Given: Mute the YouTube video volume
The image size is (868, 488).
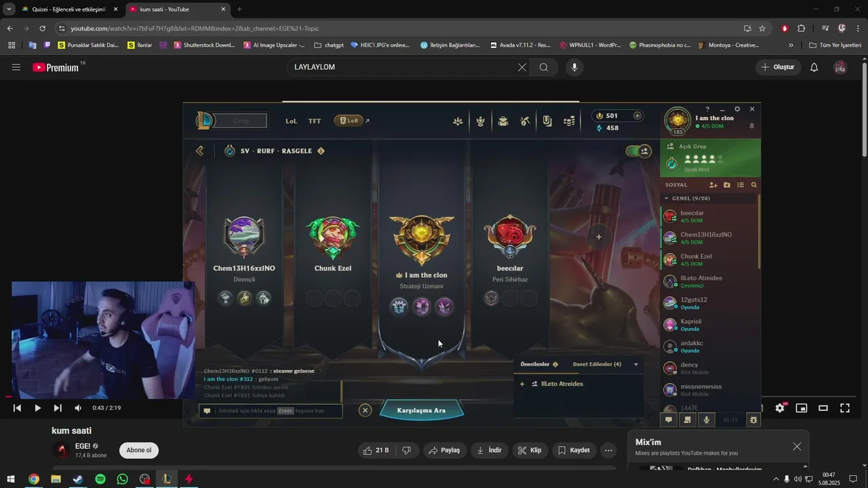Looking at the screenshot, I should [78, 408].
